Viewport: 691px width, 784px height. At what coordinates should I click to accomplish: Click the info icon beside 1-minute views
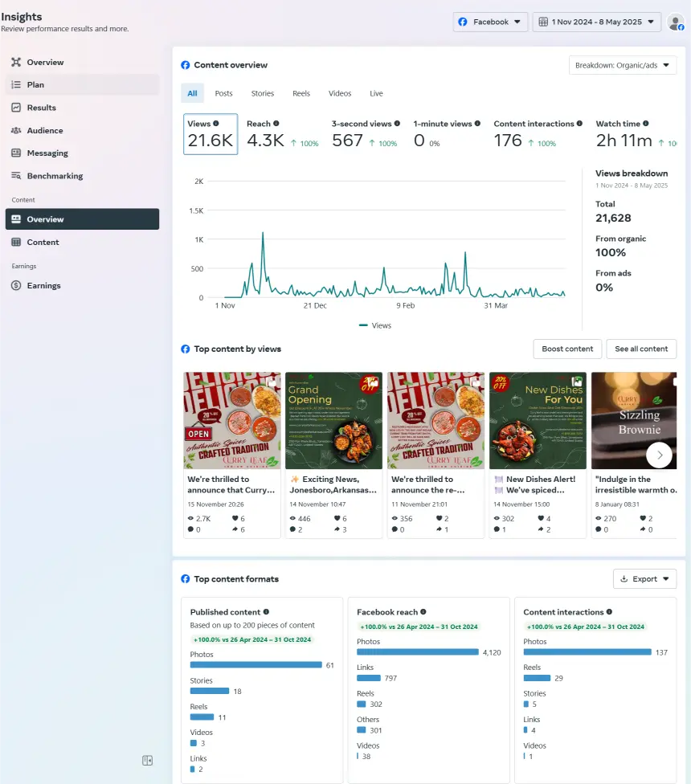477,124
